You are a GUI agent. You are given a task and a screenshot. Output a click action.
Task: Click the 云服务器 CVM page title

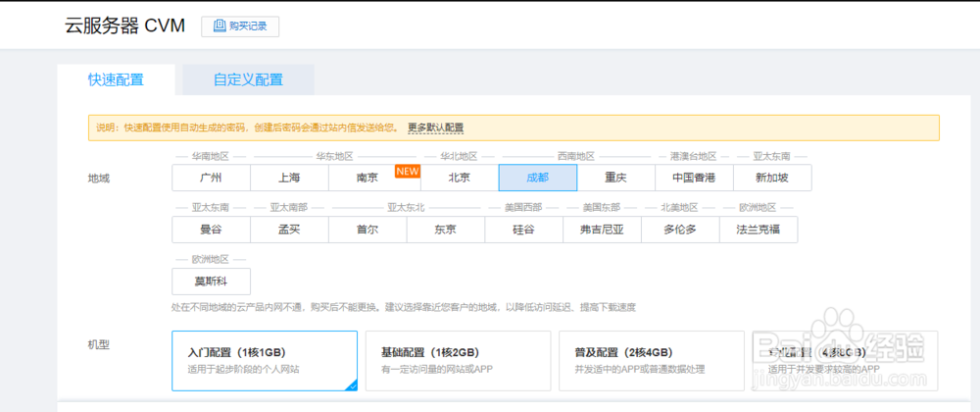coord(125,26)
